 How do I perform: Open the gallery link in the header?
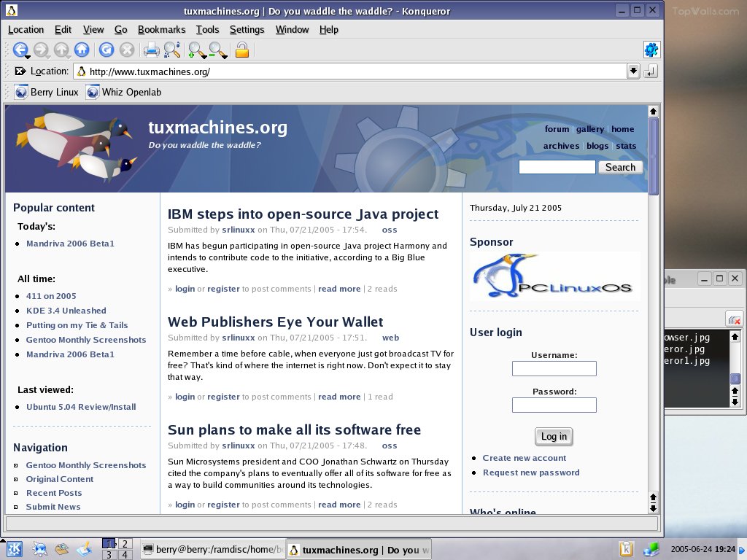tap(589, 129)
